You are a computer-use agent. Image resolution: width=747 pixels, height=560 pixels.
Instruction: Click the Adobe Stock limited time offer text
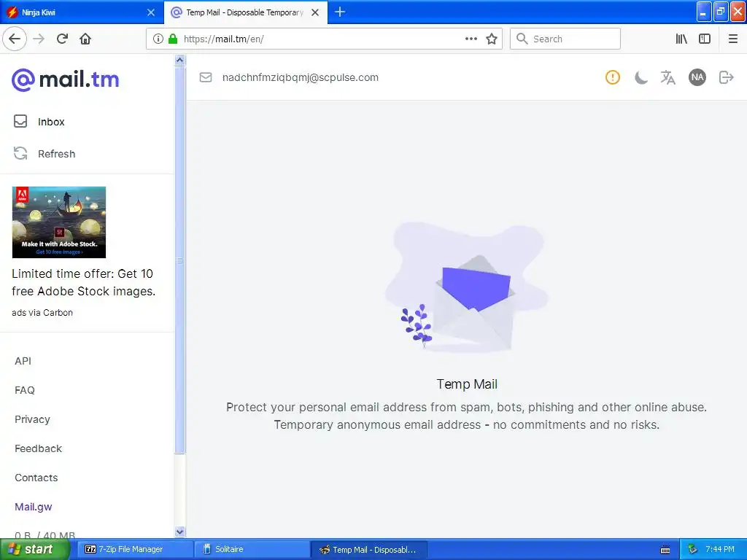[83, 282]
